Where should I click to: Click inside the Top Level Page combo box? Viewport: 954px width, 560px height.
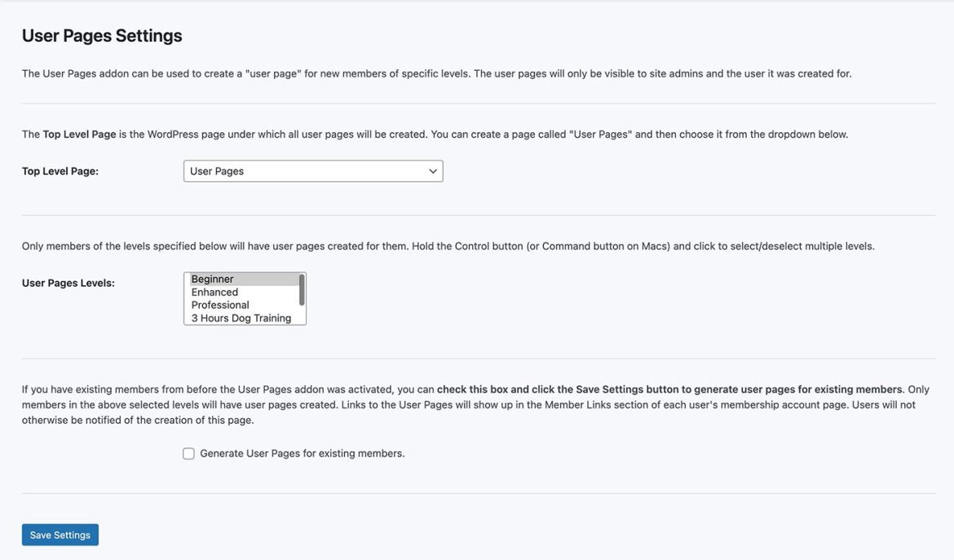pyautogui.click(x=312, y=170)
